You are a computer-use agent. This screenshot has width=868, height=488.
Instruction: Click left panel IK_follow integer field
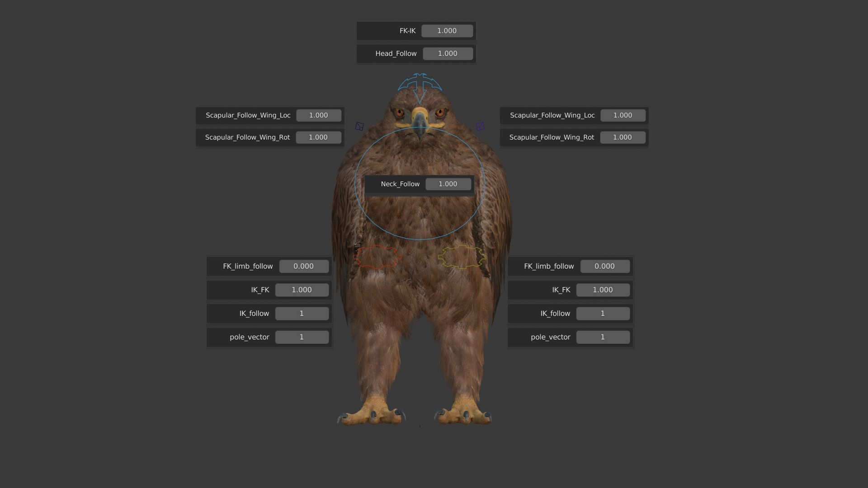point(302,313)
